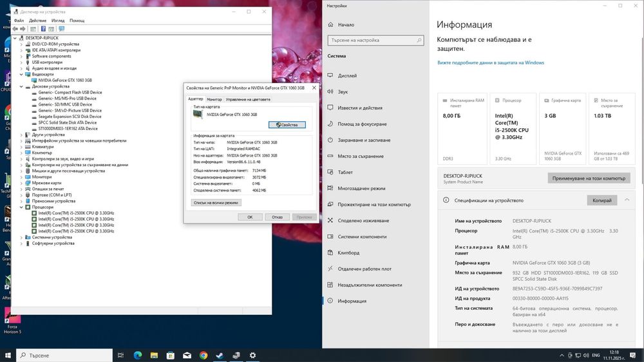Viewport: 644px width, 362px height.
Task: Click the Търсене на настройка search field
Action: pyautogui.click(x=376, y=41)
